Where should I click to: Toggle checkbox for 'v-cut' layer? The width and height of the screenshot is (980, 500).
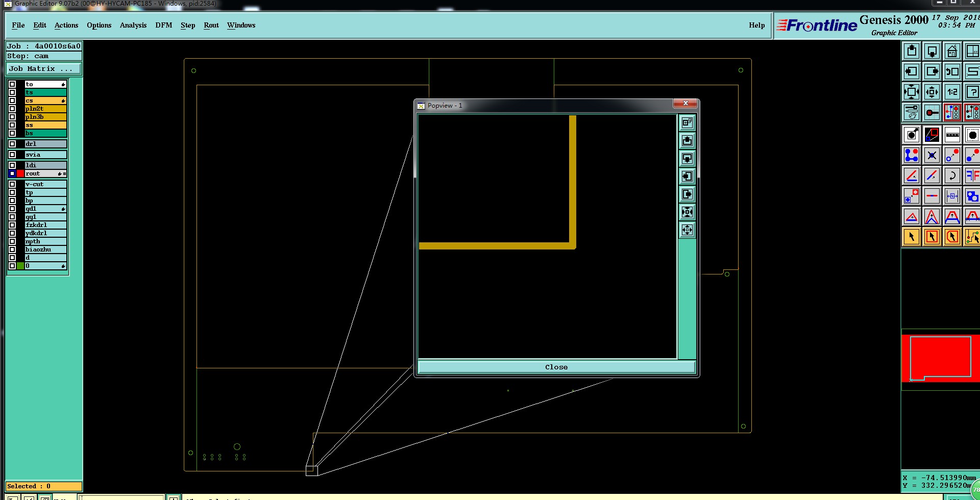[x=12, y=184]
